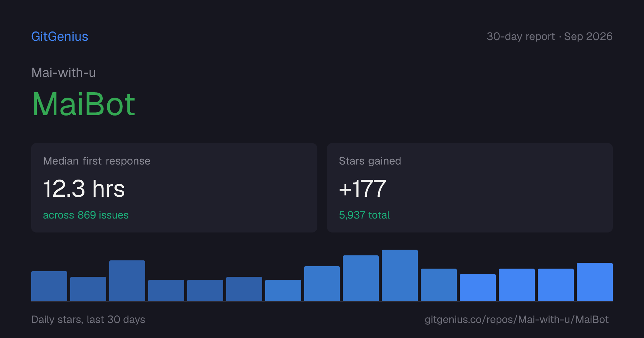644x338 pixels.
Task: Select the second-to-last bar in the chart
Action: [556, 285]
